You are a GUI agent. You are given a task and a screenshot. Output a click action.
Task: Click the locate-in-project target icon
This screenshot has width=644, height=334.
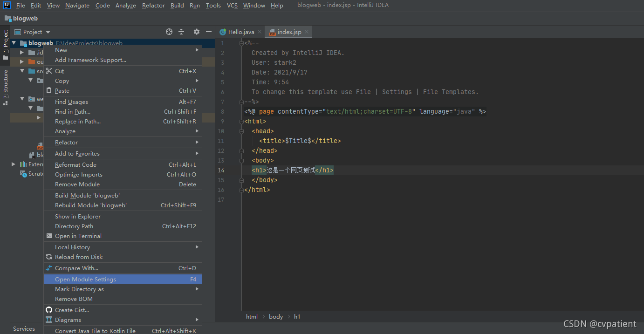169,32
